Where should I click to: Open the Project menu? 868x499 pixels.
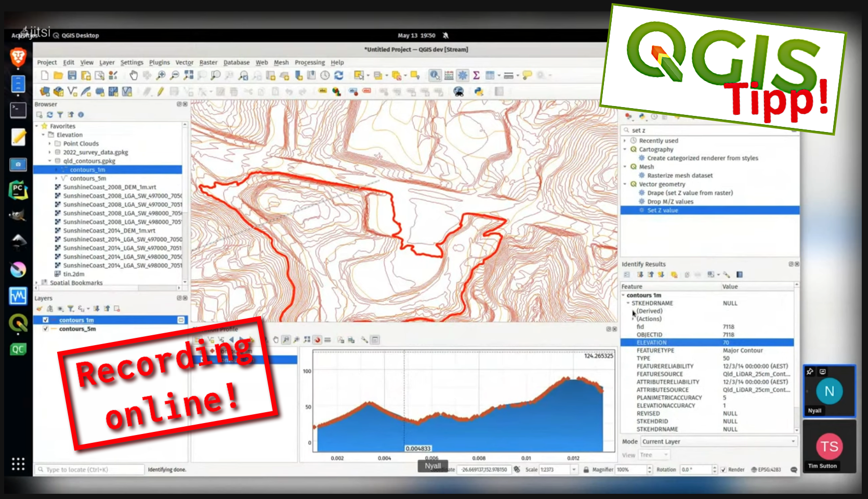point(47,62)
